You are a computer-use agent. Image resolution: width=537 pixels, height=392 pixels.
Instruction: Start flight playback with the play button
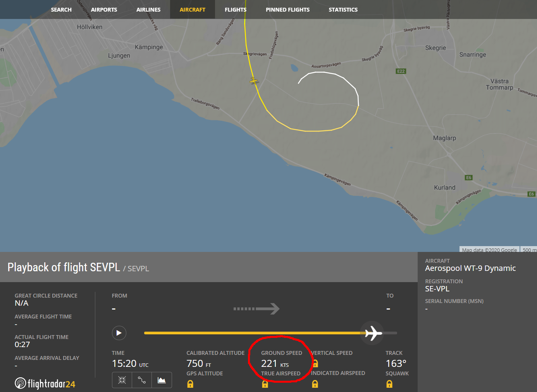(119, 333)
